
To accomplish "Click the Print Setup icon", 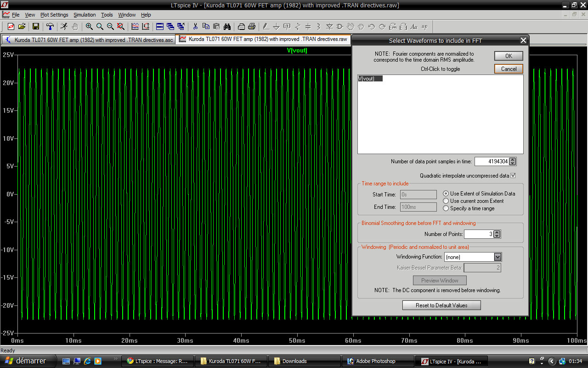I will tap(241, 27).
